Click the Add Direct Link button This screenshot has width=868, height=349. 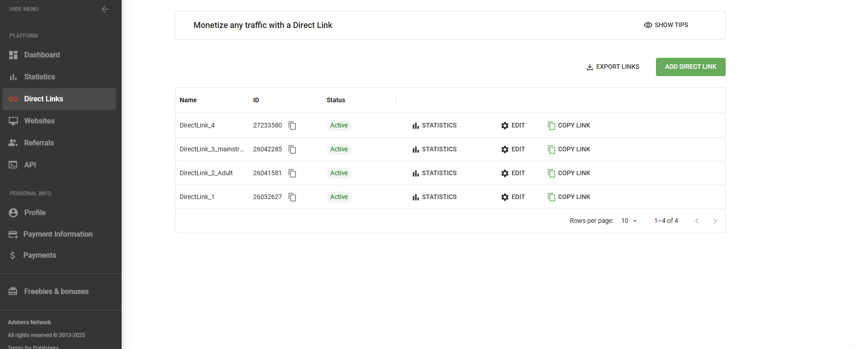point(690,67)
